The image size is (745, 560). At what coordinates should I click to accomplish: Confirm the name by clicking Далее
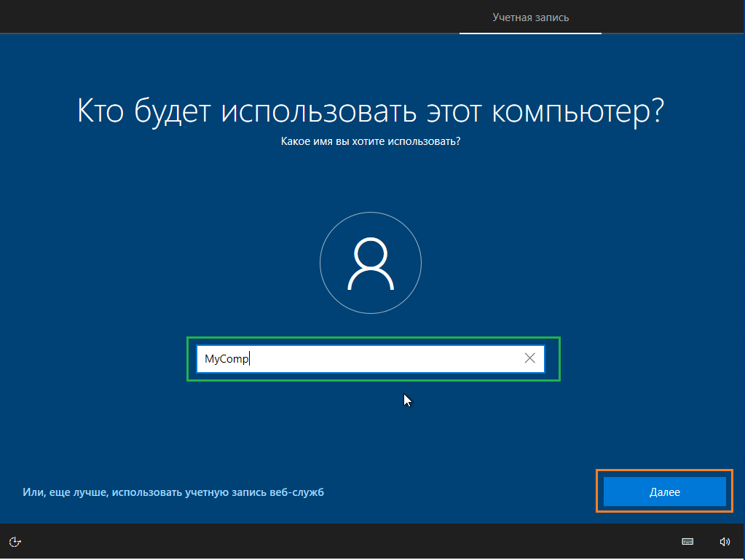(x=663, y=491)
